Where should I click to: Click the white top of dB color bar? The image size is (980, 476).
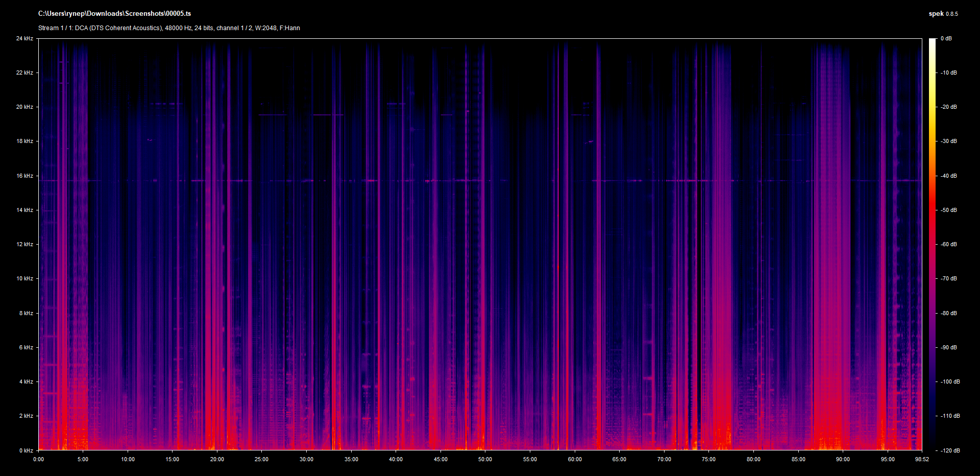pos(932,42)
